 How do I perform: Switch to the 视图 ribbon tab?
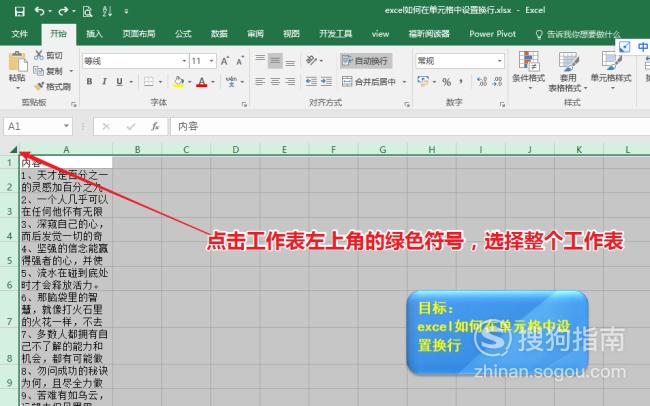tap(291, 34)
